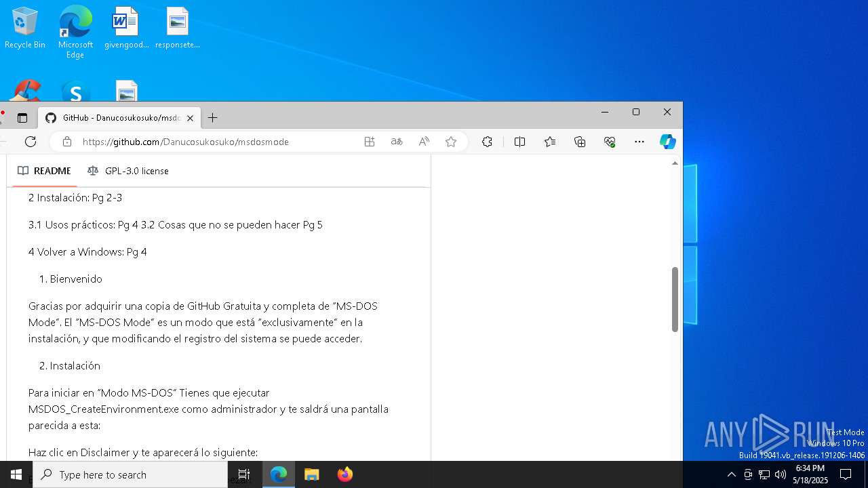The width and height of the screenshot is (868, 488).
Task: Open Microsoft Edge desktop shortcut
Action: (75, 32)
